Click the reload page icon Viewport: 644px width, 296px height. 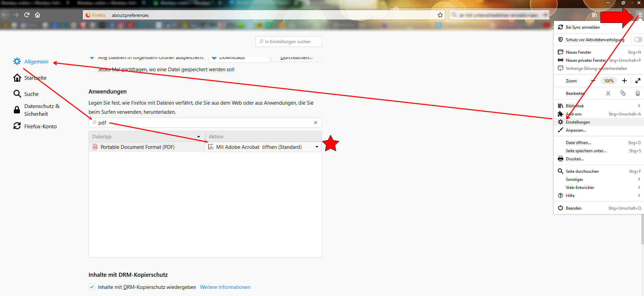(27, 15)
